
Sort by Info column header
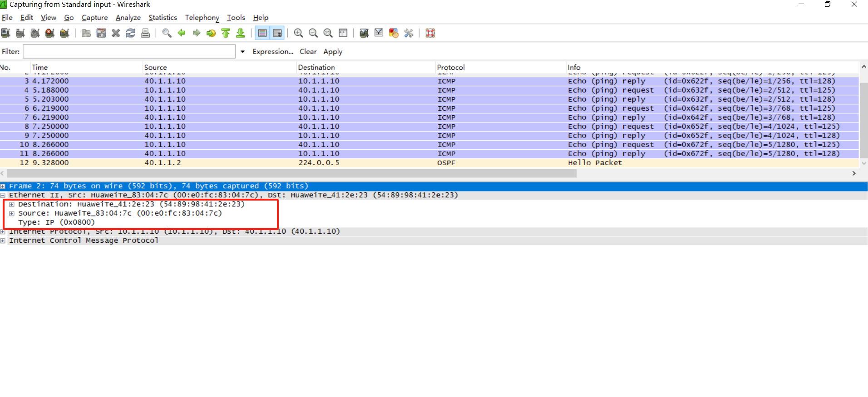pyautogui.click(x=713, y=67)
